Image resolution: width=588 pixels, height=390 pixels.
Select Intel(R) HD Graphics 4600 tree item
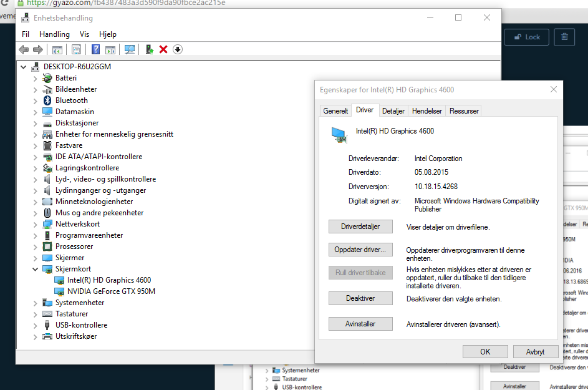tap(108, 280)
